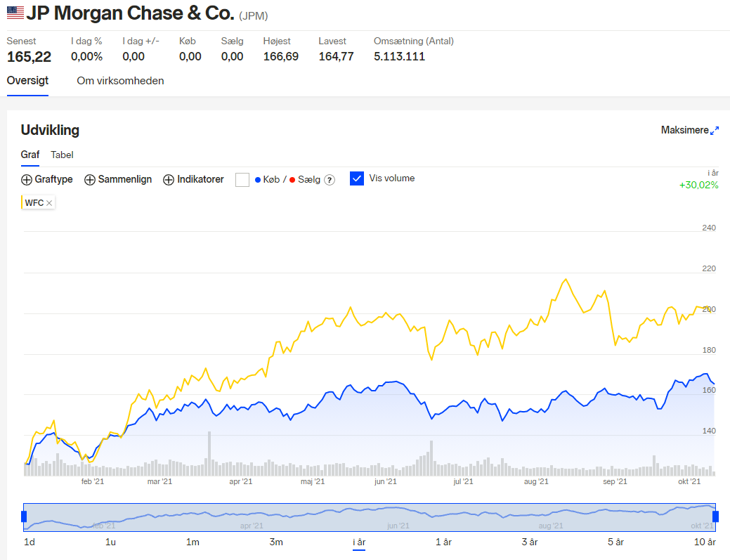730x560 pixels.
Task: Uncheck the Vis volume checkbox
Action: [x=357, y=178]
